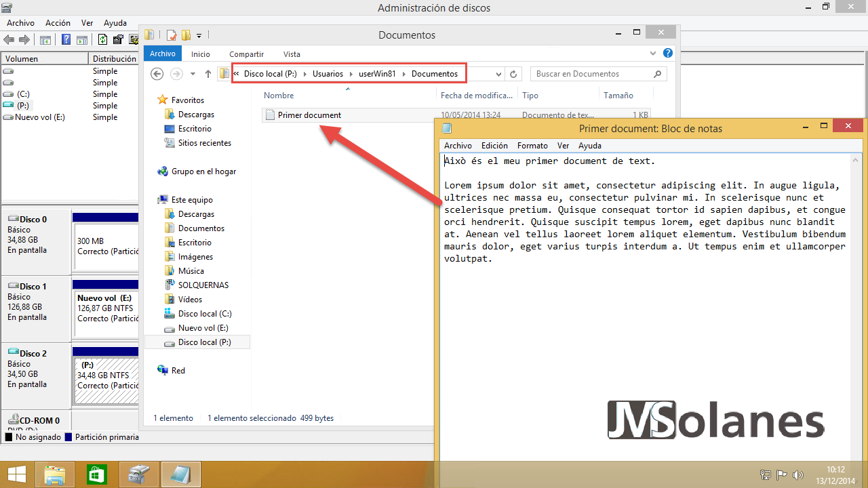The image size is (868, 488).
Task: Sort files by Fecha de modificación column
Action: 477,96
